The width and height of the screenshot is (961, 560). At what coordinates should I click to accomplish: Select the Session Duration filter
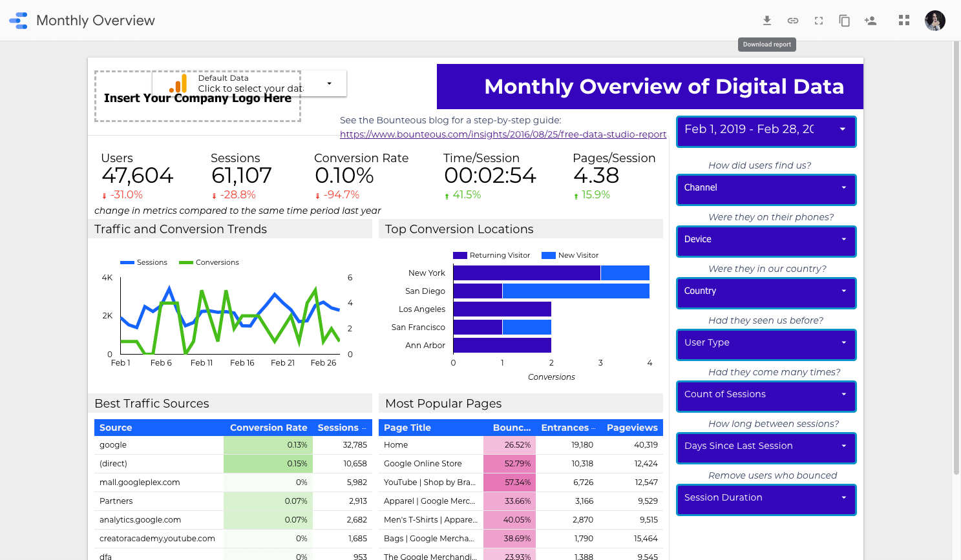[x=766, y=499]
